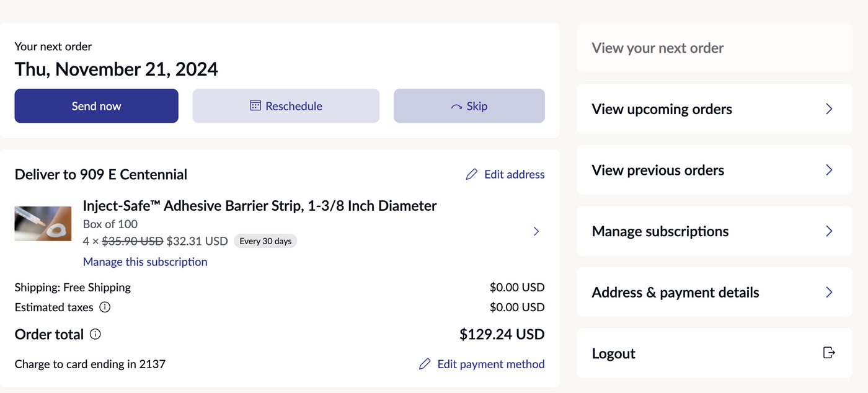Open View upcoming orders chevron arrow
The image size is (868, 393).
[x=829, y=109]
